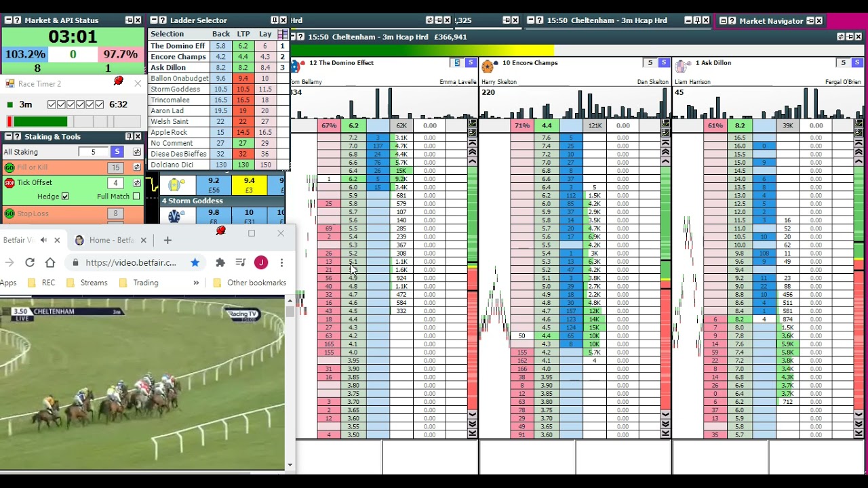This screenshot has height=488, width=868.
Task: Open the Trading bookmarks folder
Action: coord(138,283)
